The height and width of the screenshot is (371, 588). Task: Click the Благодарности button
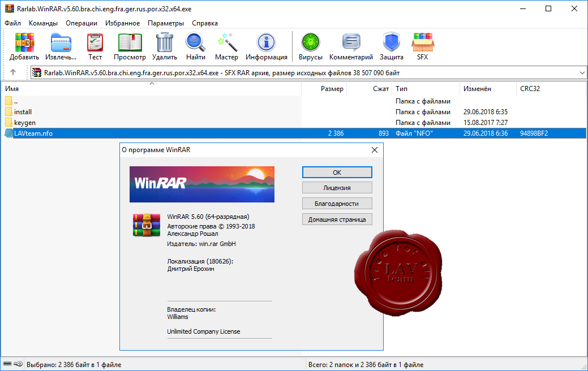click(x=337, y=204)
